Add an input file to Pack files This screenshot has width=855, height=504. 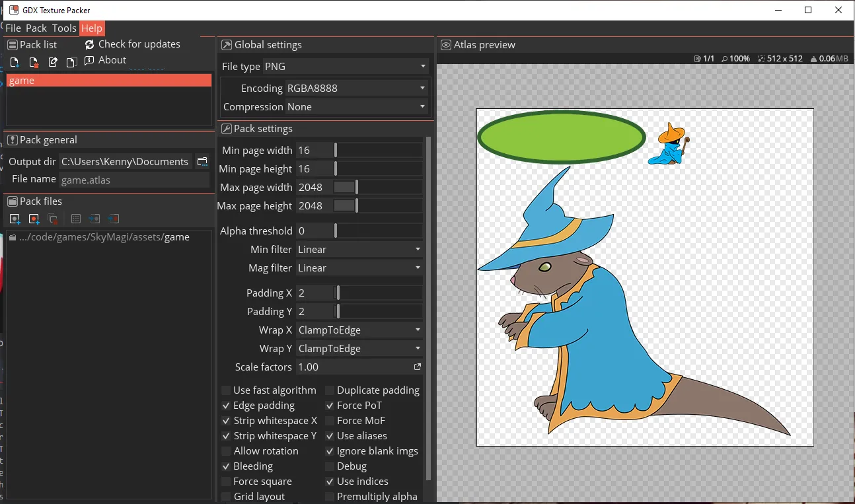coord(15,219)
